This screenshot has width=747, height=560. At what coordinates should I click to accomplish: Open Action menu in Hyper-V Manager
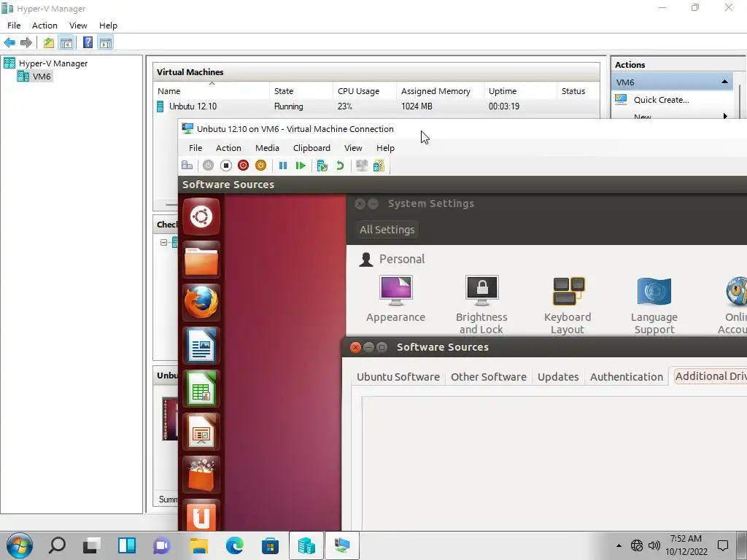coord(44,26)
